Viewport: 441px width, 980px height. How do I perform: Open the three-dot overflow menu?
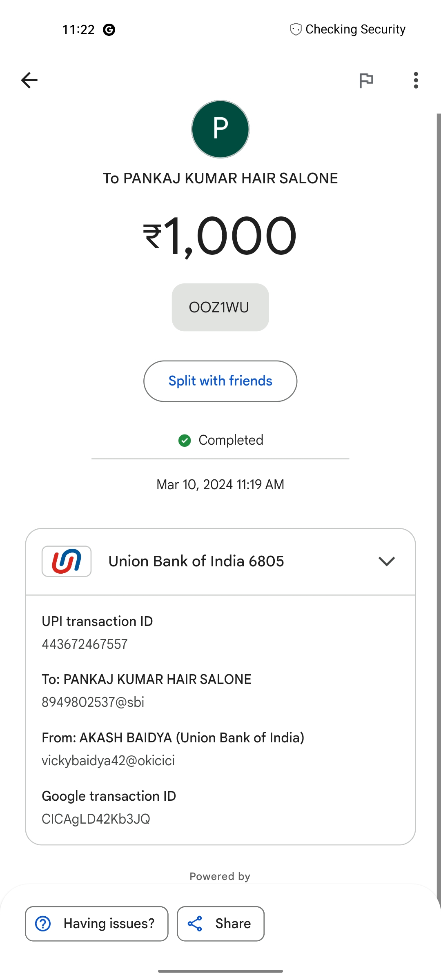click(x=416, y=80)
